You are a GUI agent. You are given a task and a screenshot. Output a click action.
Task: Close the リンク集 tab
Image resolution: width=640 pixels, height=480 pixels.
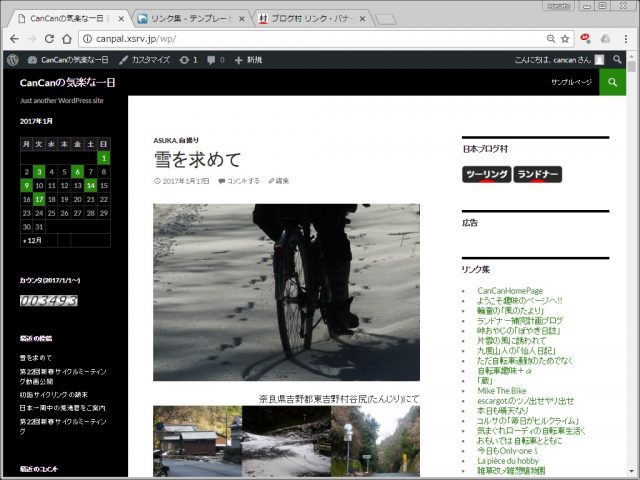point(242,19)
